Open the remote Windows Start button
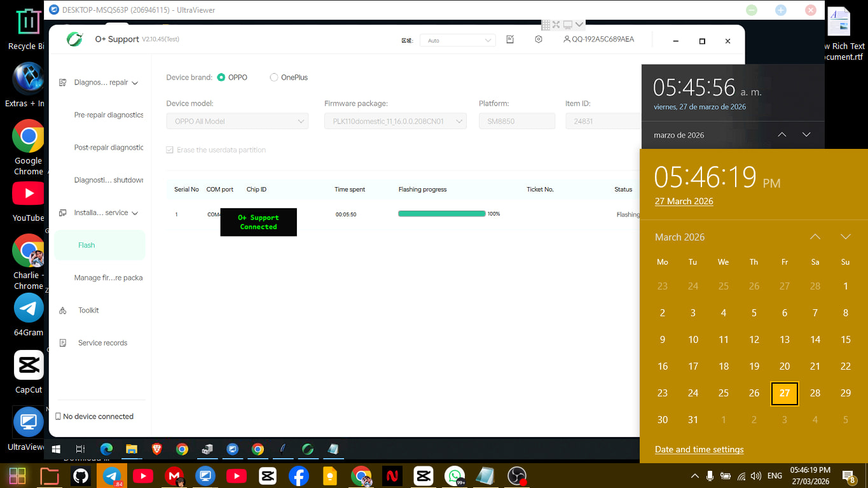The image size is (868, 488). click(x=56, y=449)
